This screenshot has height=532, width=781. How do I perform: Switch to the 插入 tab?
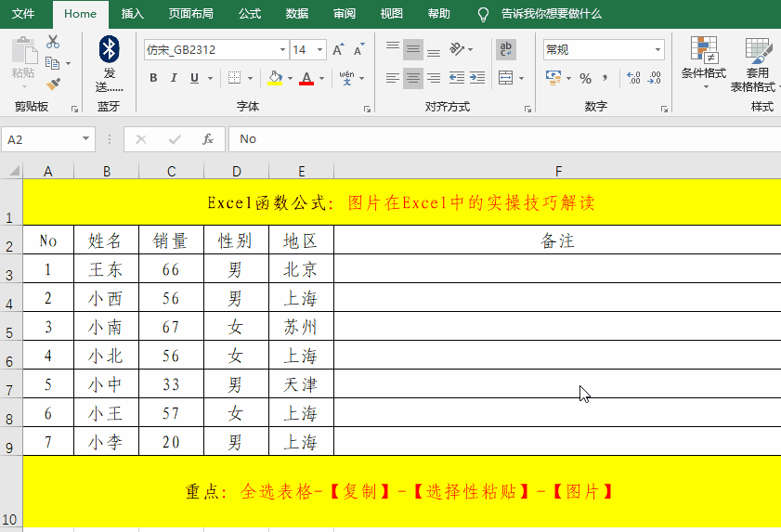point(133,14)
